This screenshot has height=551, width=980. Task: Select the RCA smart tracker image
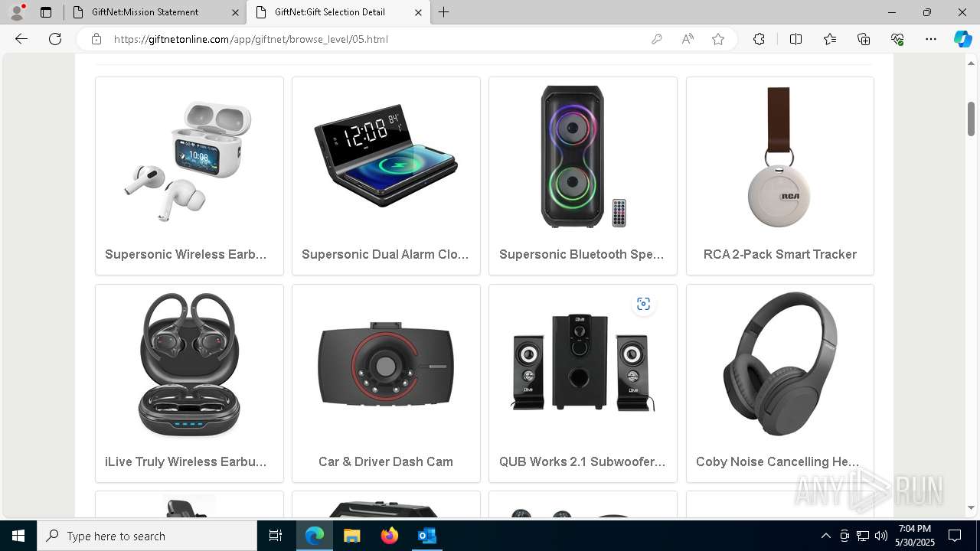click(x=779, y=157)
